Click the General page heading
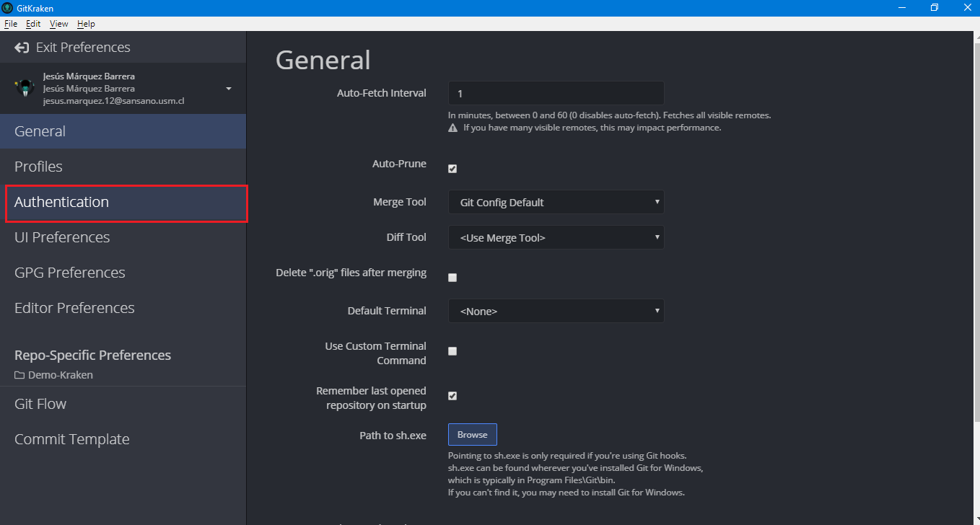 [323, 60]
